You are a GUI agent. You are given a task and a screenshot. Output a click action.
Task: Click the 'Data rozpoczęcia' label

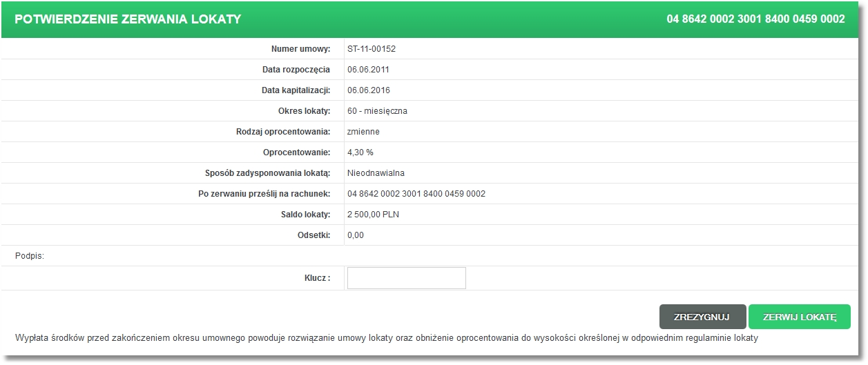pyautogui.click(x=296, y=70)
